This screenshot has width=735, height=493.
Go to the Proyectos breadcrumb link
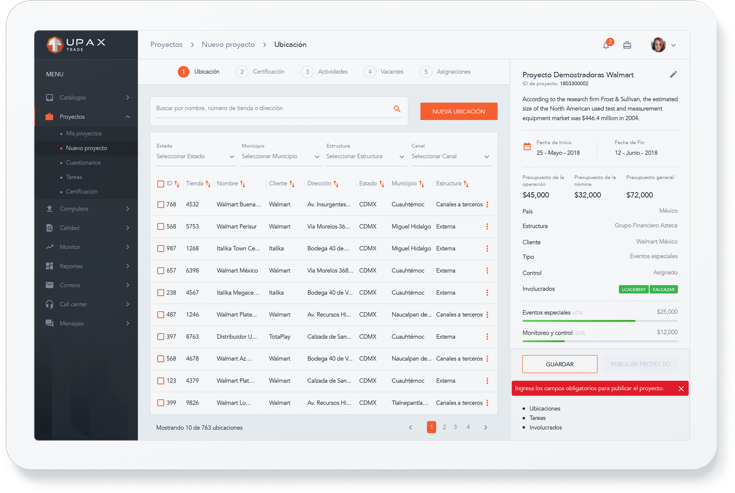click(166, 45)
